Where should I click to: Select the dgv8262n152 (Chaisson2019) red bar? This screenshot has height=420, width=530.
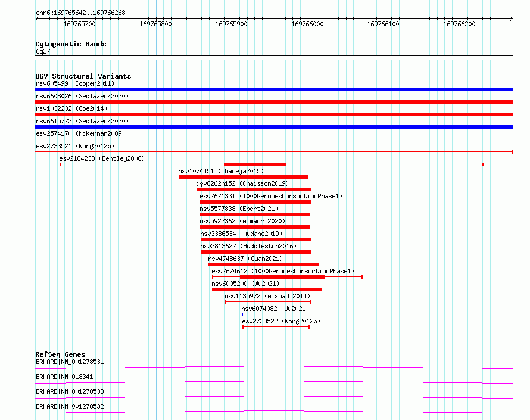click(x=254, y=189)
